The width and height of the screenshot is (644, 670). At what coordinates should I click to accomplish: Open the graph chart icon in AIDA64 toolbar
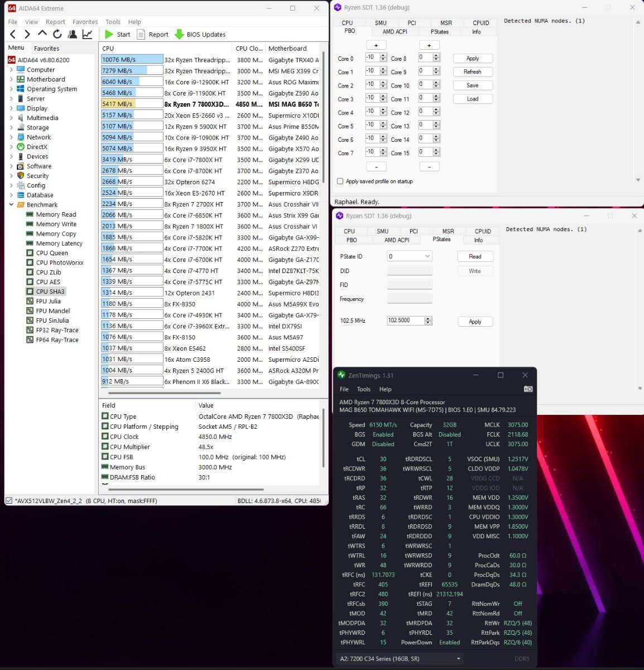87,35
